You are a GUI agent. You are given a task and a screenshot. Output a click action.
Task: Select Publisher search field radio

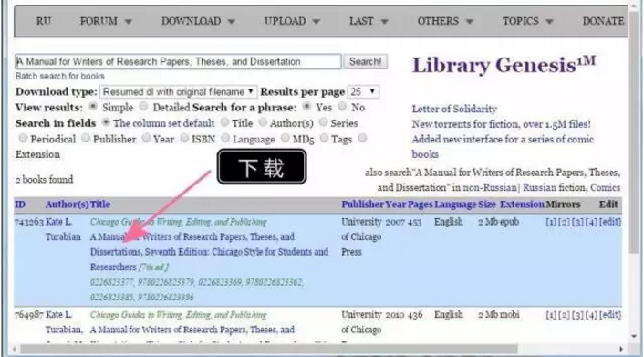pyautogui.click(x=86, y=138)
